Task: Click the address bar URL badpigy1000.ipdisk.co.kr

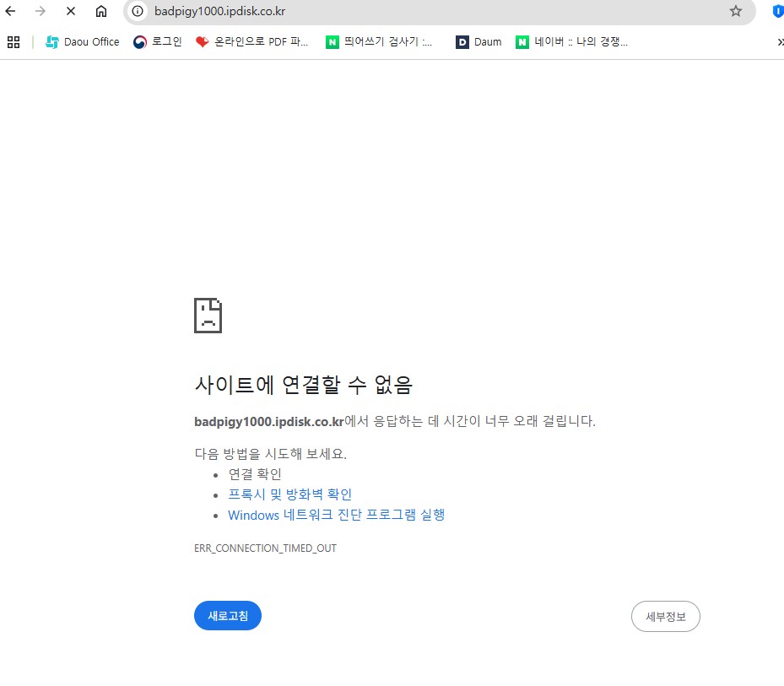Action: pyautogui.click(x=219, y=11)
